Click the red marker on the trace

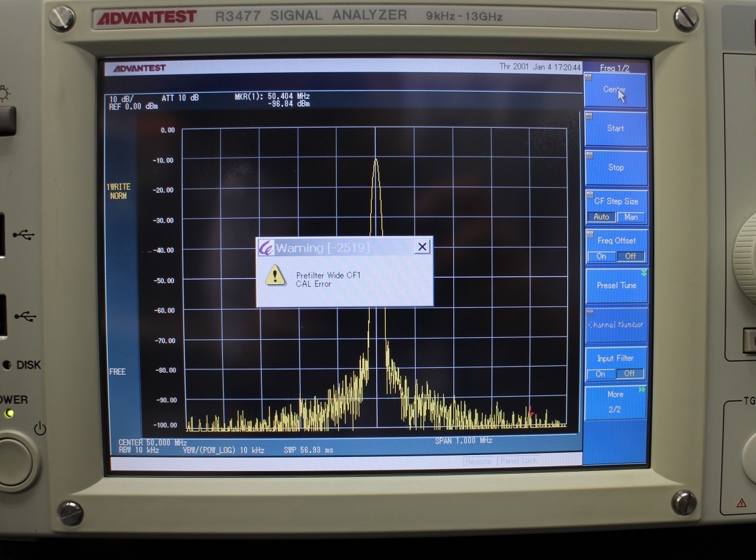531,411
